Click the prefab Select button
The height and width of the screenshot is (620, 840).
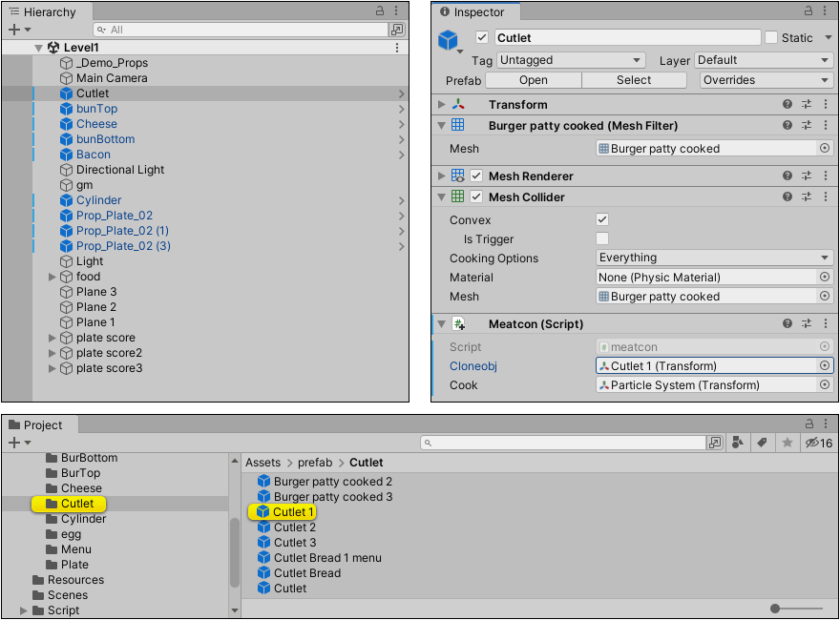pyautogui.click(x=634, y=81)
